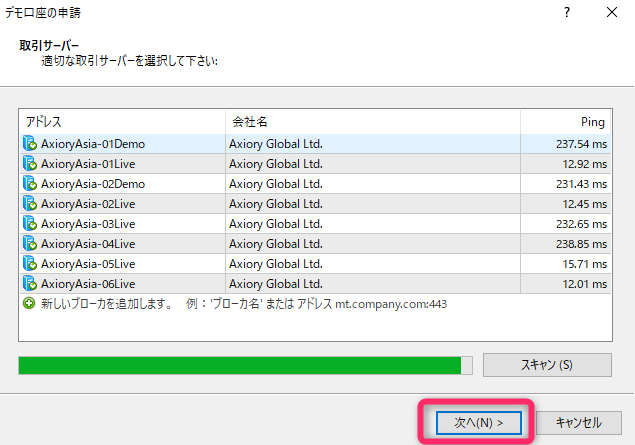Image resolution: width=635 pixels, height=445 pixels.
Task: Click the 次へ(N) > button
Action: (x=479, y=423)
